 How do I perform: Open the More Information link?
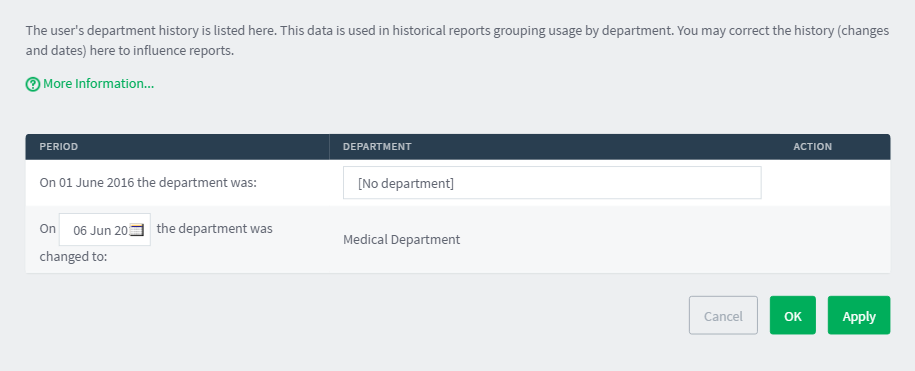click(99, 84)
